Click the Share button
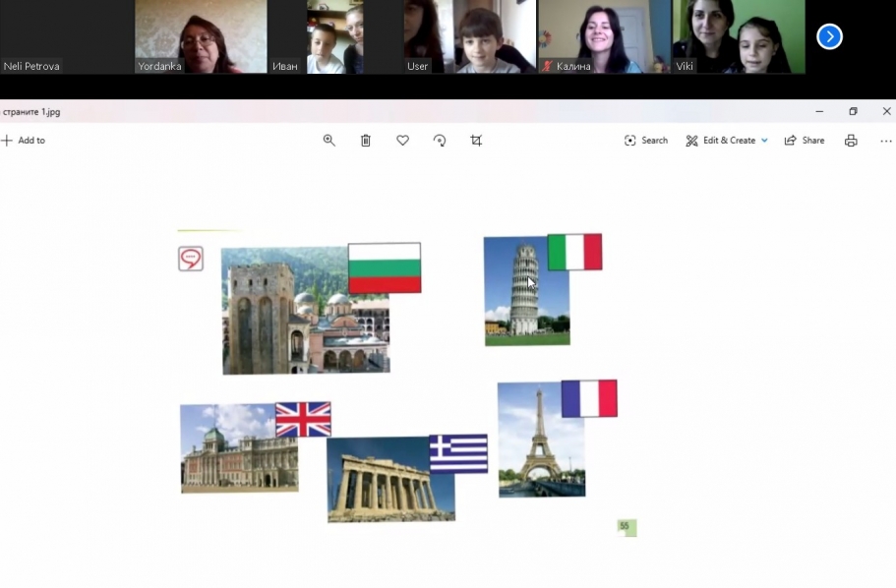 point(805,141)
